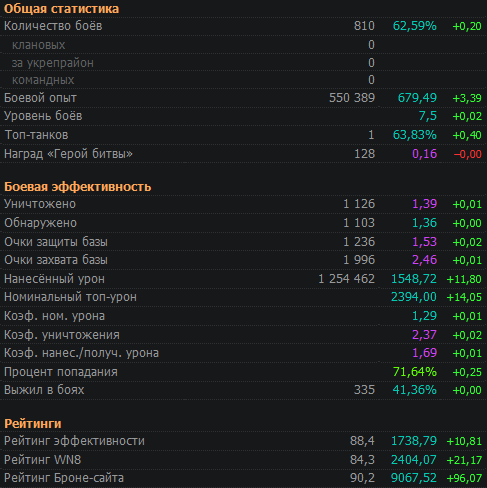This screenshot has height=488, width=487.
Task: Click the "Рейтинги" section header
Action: tap(33, 424)
